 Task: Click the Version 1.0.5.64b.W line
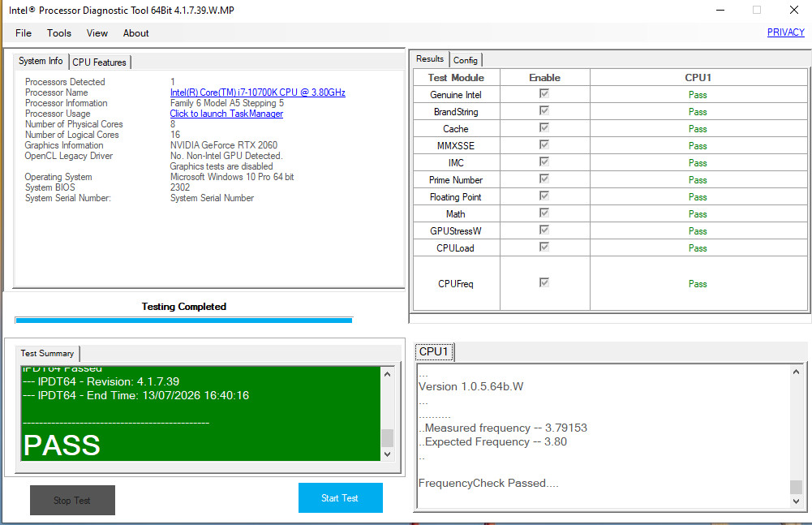(470, 386)
